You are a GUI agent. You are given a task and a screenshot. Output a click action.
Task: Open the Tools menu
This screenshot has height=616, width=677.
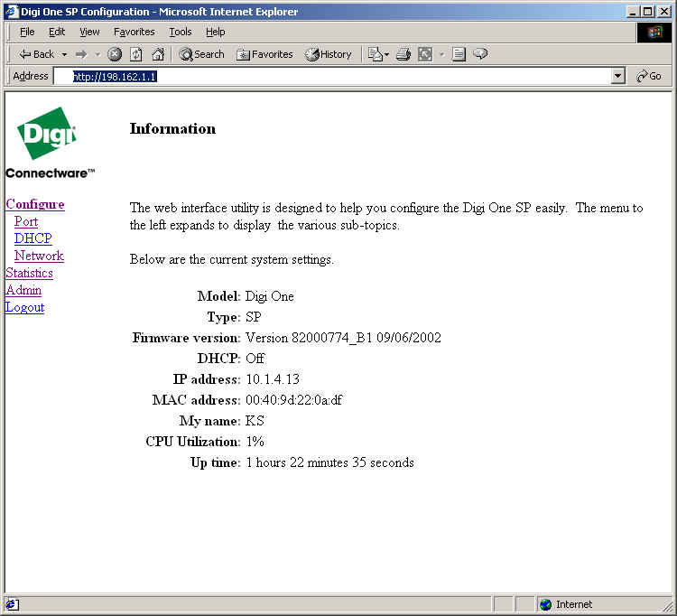181,32
